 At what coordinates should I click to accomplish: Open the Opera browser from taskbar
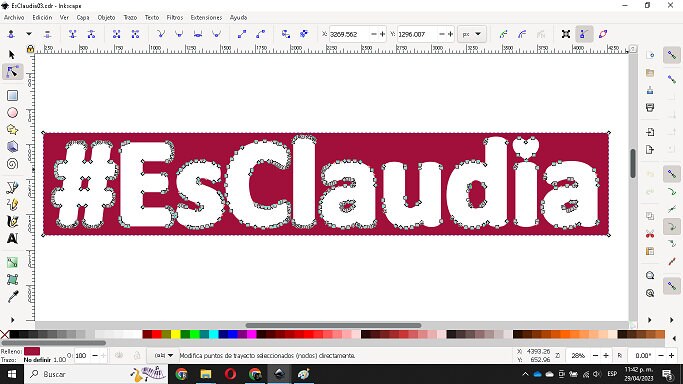230,374
